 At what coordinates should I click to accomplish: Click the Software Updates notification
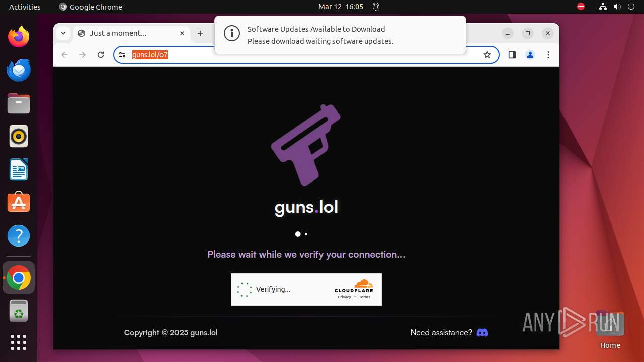coord(340,35)
